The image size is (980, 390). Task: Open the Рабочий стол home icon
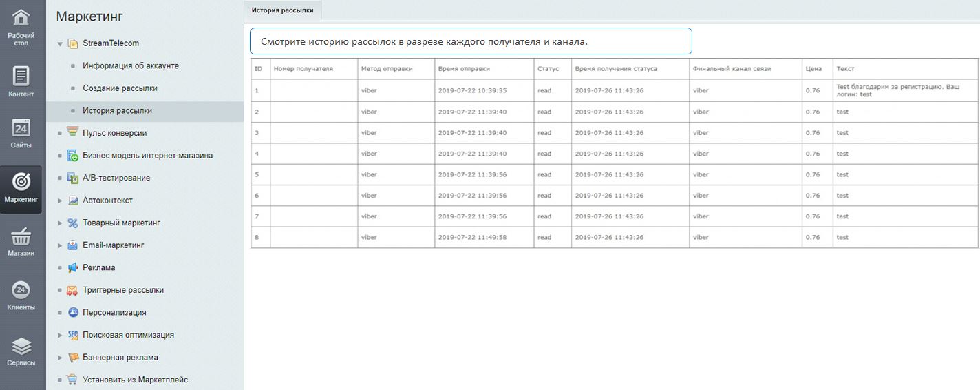tap(21, 19)
